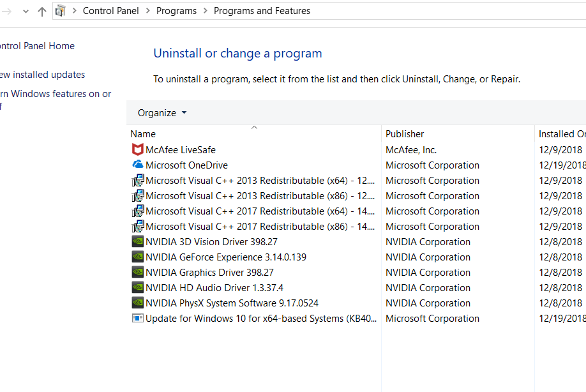This screenshot has width=586, height=392.
Task: Click the NVIDIA HD Audio Driver icon
Action: [137, 287]
